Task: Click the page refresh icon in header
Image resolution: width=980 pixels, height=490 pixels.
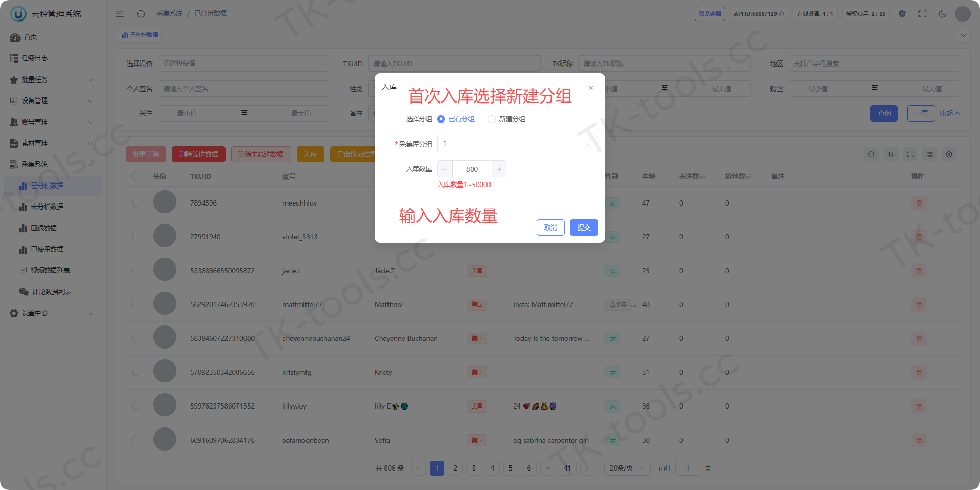Action: coord(141,14)
